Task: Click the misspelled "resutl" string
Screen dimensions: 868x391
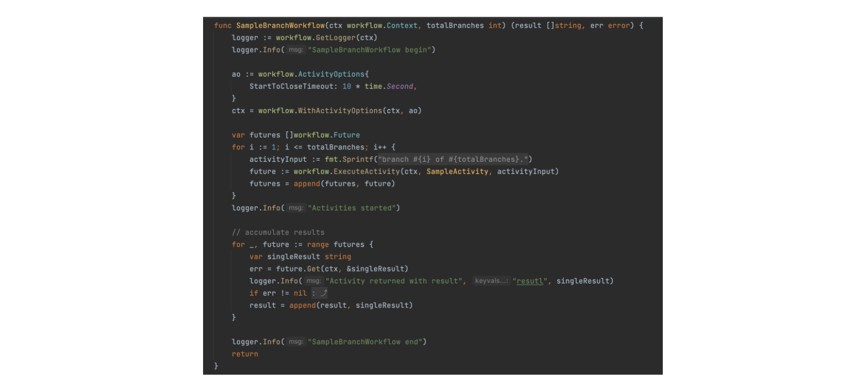Action: point(530,281)
